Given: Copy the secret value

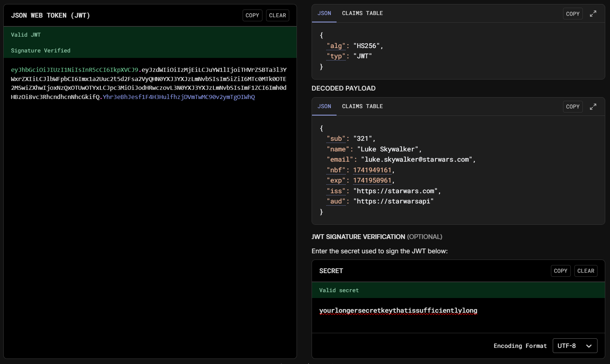Looking at the screenshot, I should 560,271.
